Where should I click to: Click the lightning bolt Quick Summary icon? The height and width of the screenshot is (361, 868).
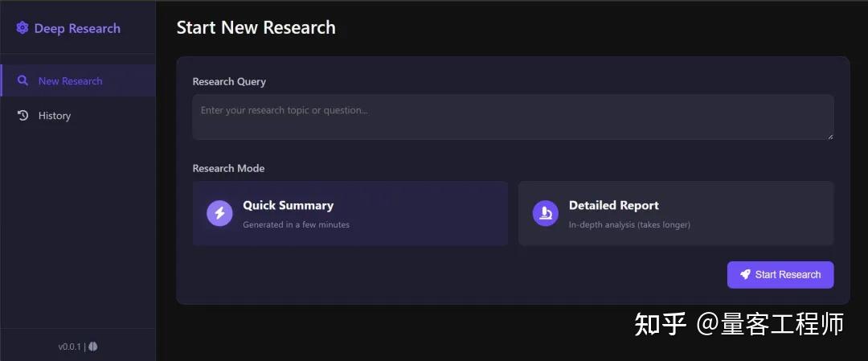pyautogui.click(x=219, y=213)
